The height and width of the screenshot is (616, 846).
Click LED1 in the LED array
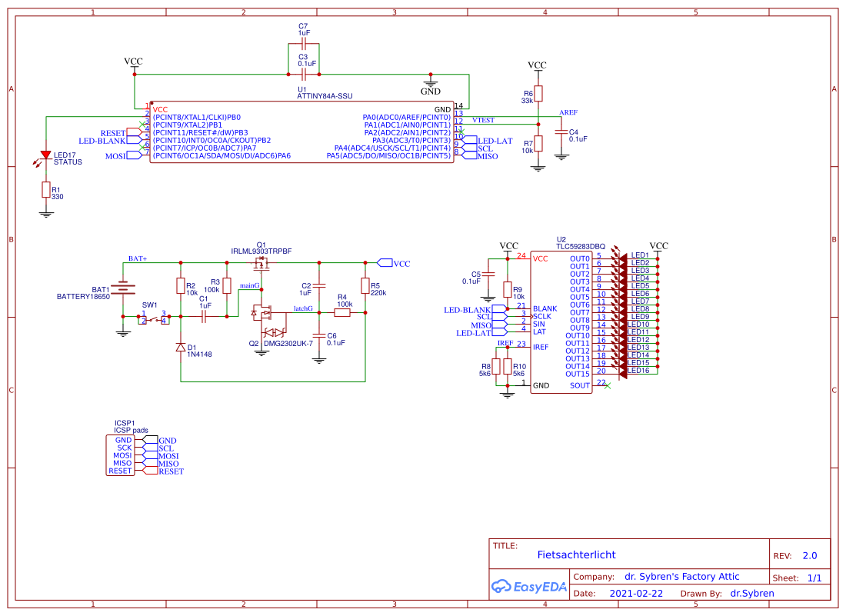623,257
